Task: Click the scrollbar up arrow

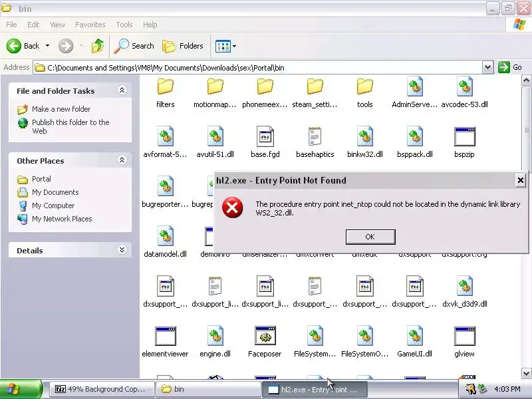Action: (526, 80)
